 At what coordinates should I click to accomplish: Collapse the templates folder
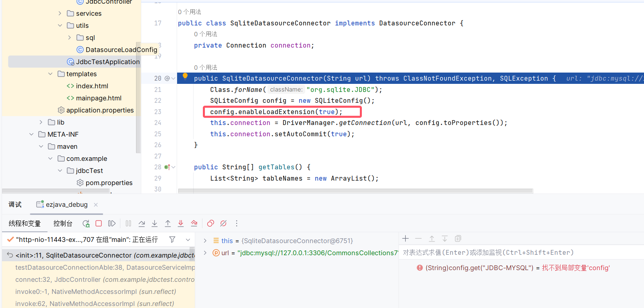(50, 74)
